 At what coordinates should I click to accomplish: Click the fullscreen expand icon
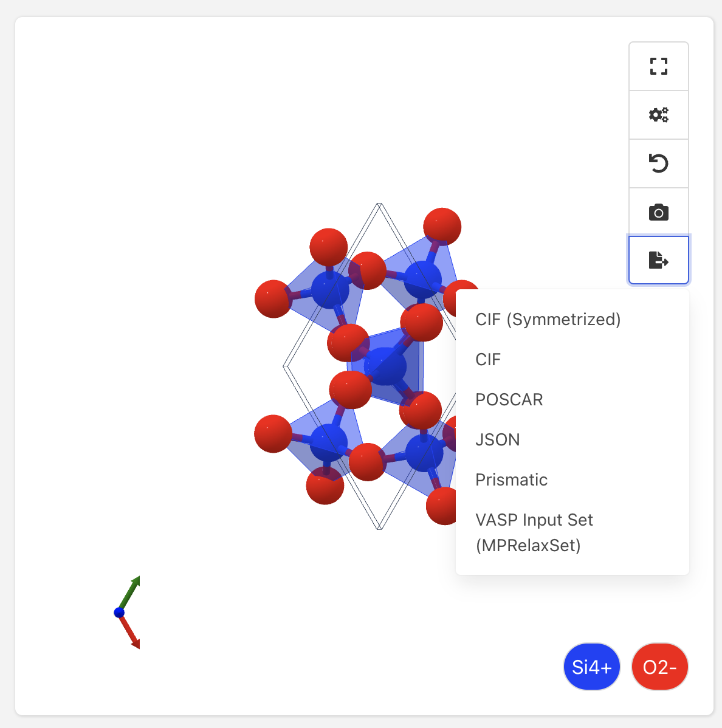pos(658,66)
